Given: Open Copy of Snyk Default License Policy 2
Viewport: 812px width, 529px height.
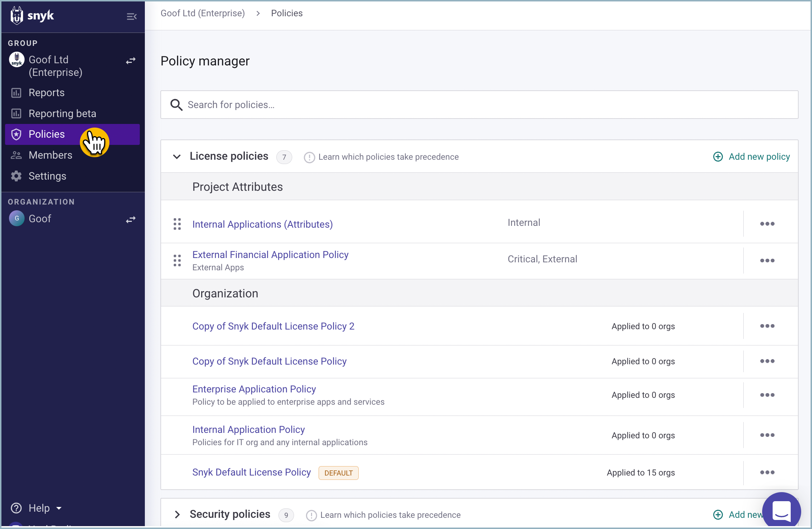Looking at the screenshot, I should [273, 326].
